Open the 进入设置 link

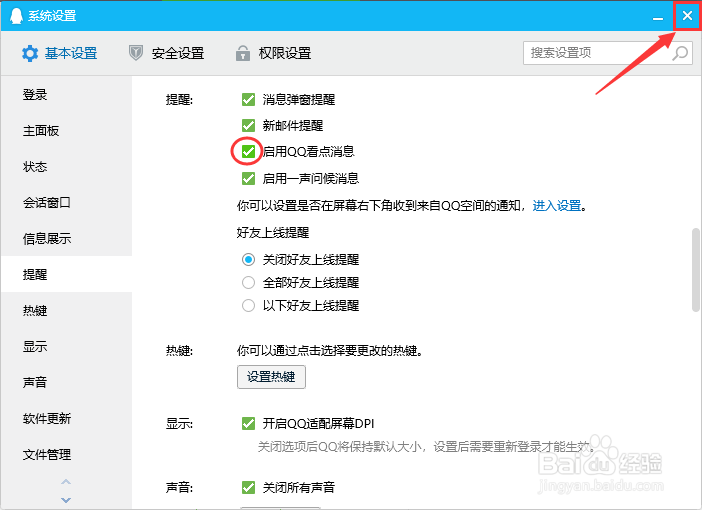click(x=556, y=206)
